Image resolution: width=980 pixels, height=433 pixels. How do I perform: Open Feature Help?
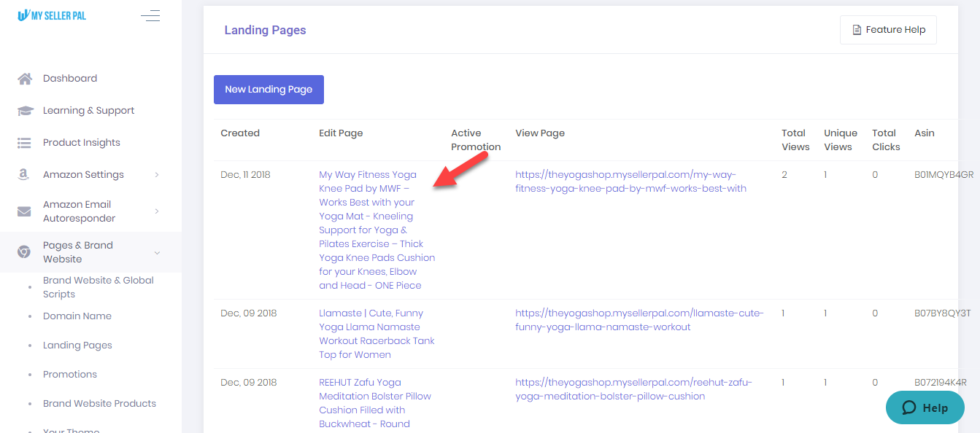(x=888, y=30)
